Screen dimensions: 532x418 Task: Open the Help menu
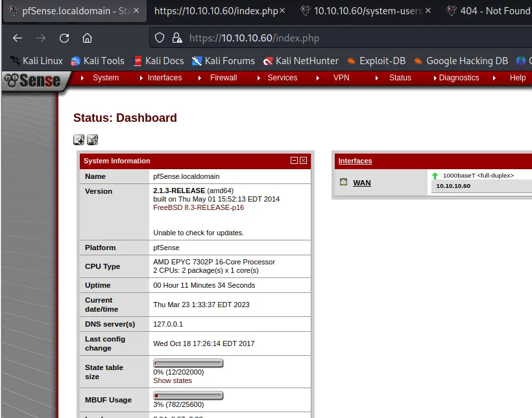click(518, 78)
